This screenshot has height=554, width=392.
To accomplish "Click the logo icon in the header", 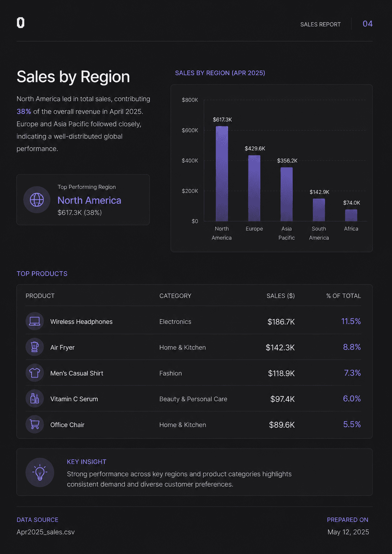I will pyautogui.click(x=21, y=23).
